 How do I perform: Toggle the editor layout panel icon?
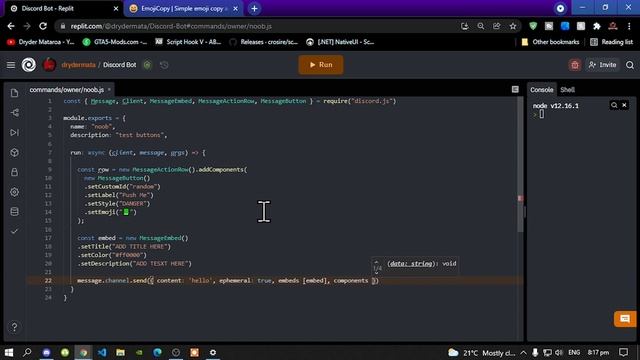point(515,89)
